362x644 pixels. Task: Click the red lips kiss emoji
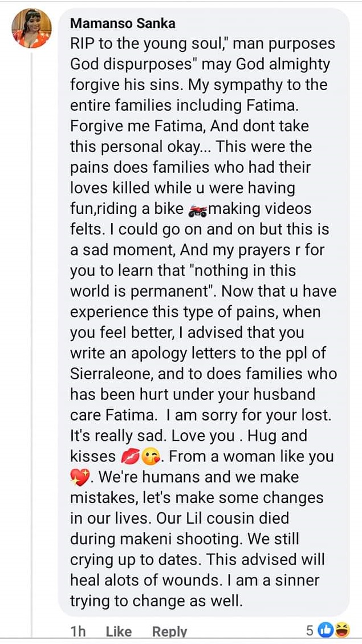pyautogui.click(x=129, y=457)
